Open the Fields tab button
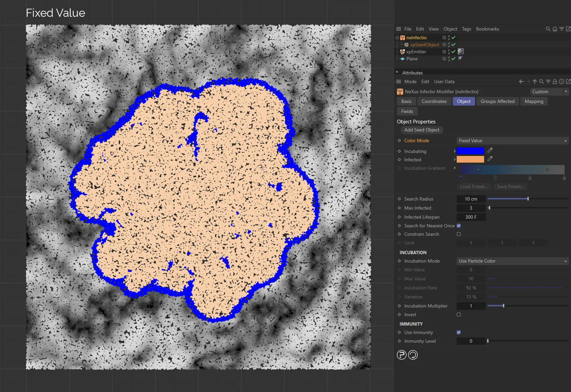 coord(407,111)
